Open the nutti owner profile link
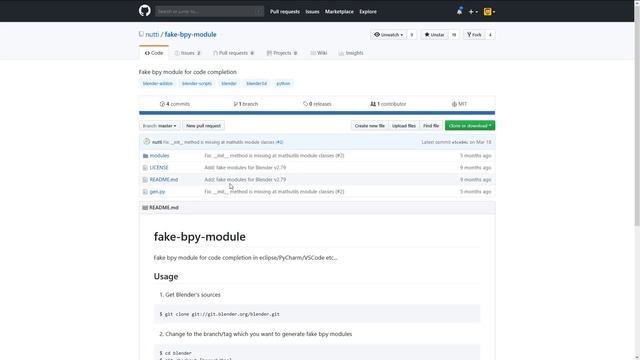Image resolution: width=640 pixels, height=360 pixels. click(x=152, y=35)
